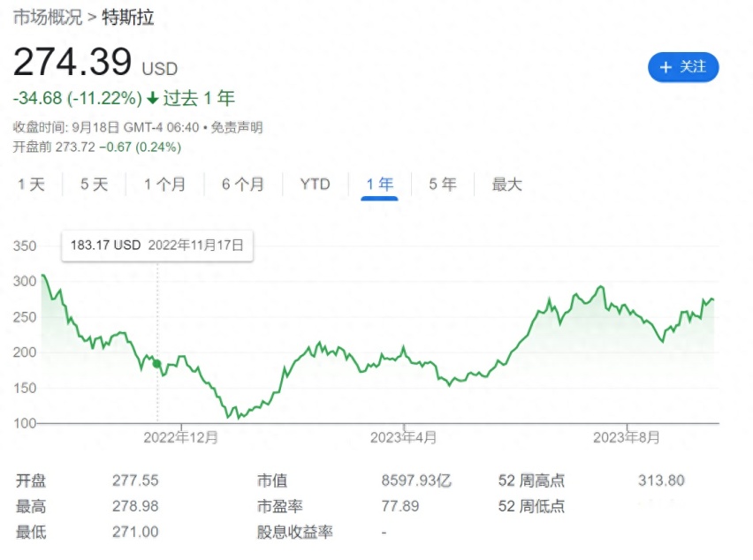Image resolution: width=753 pixels, height=560 pixels.
Task: Click the 2023年8月 axis label
Action: point(627,437)
